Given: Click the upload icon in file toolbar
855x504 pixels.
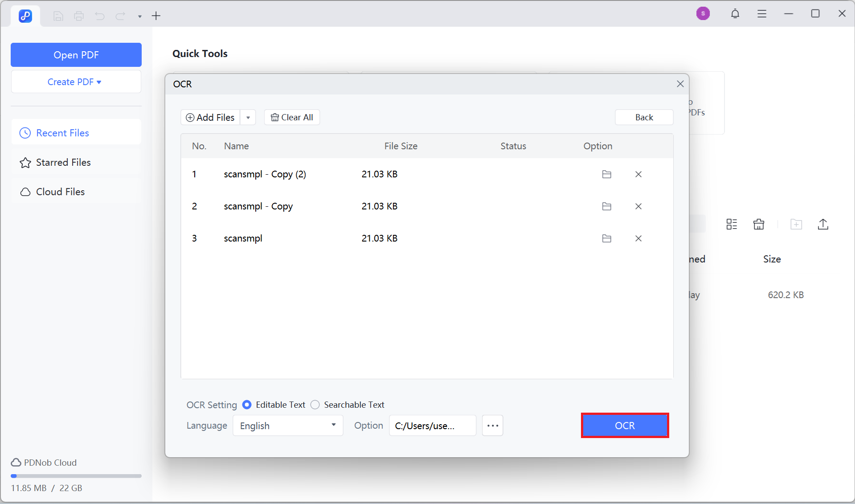Looking at the screenshot, I should coord(822,224).
